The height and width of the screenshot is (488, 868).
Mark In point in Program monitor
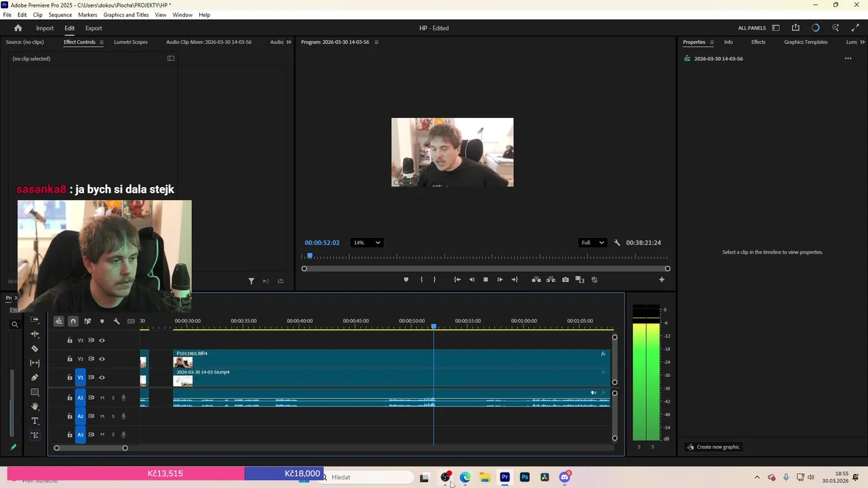(x=421, y=279)
